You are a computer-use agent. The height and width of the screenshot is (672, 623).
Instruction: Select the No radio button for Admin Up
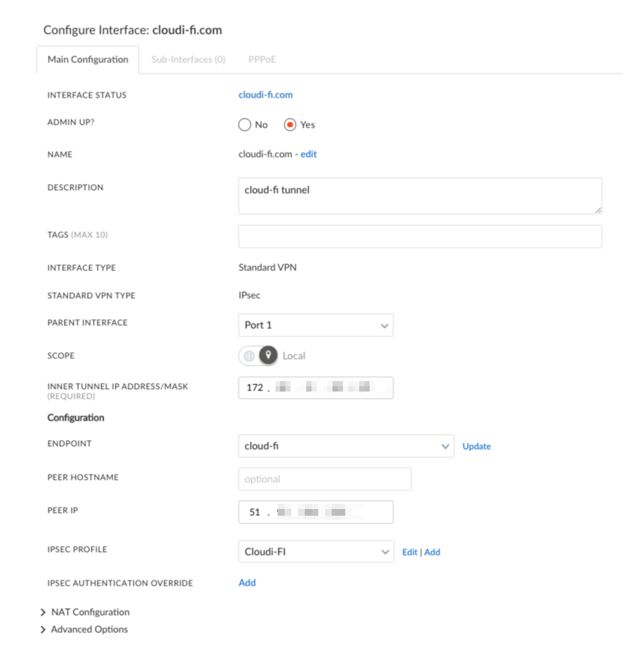point(245,125)
